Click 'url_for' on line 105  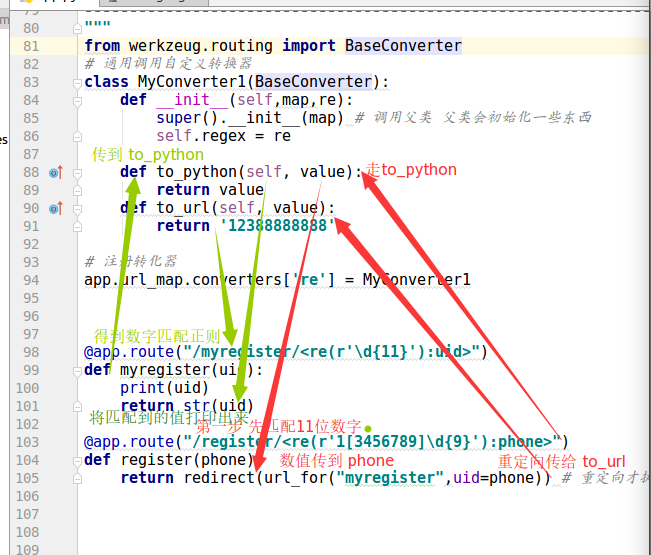click(x=295, y=478)
